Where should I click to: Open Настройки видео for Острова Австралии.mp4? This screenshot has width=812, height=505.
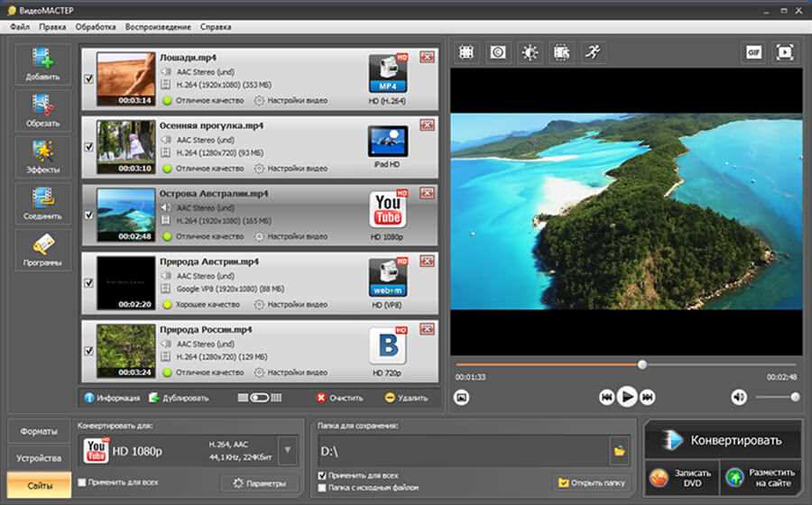click(291, 236)
